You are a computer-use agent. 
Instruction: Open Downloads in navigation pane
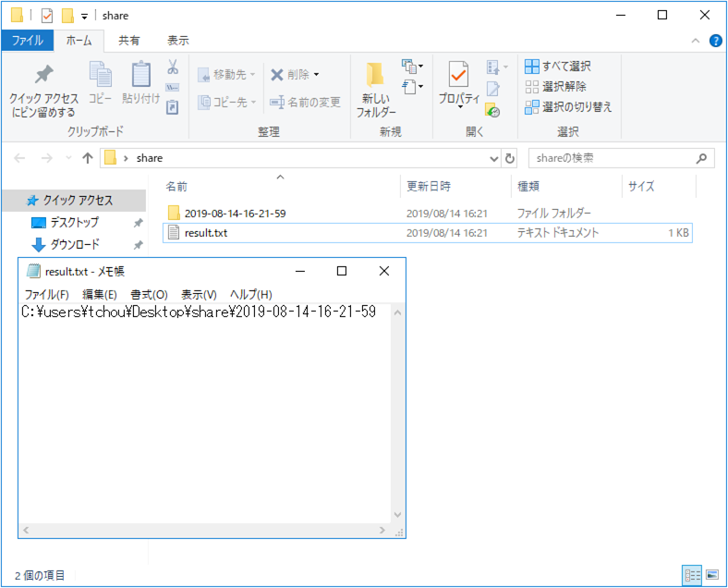coord(74,244)
